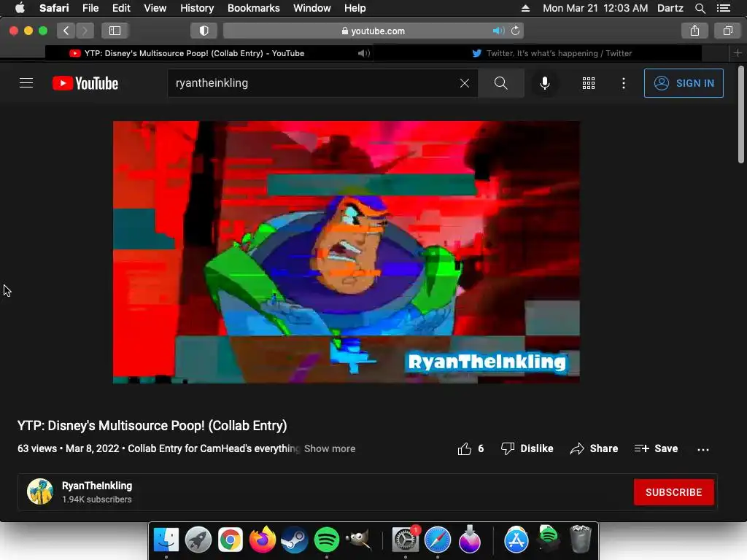Click the SIGN IN button

coord(684,83)
